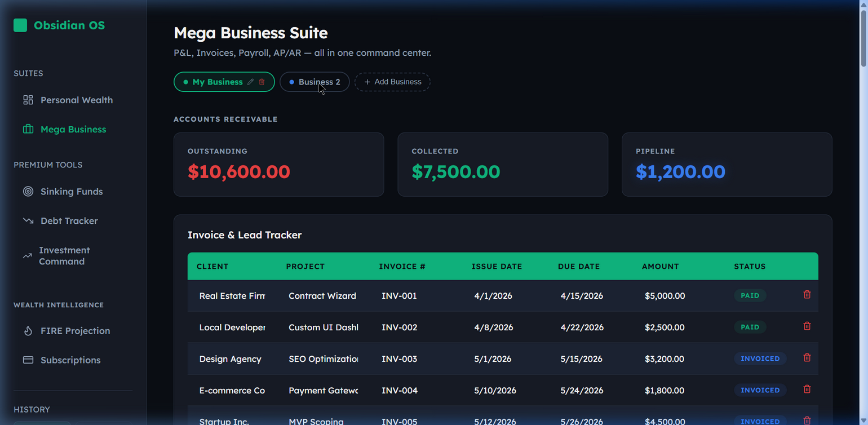The image size is (868, 425).
Task: Click the Issue Date column header
Action: click(497, 266)
